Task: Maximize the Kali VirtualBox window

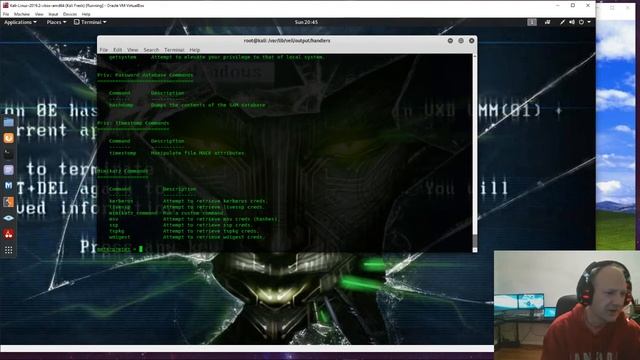Action: 573,5
